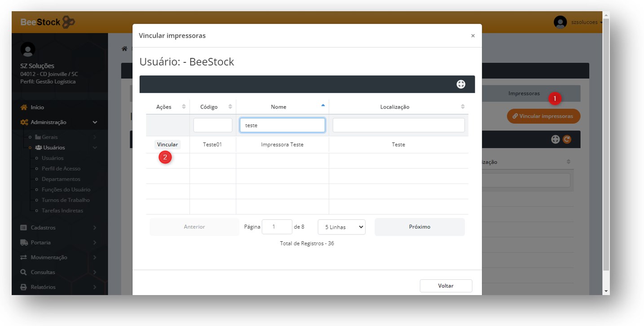Screen dimensions: 644x326
Task: Click the home breadcrumb icon
Action: (x=125, y=49)
